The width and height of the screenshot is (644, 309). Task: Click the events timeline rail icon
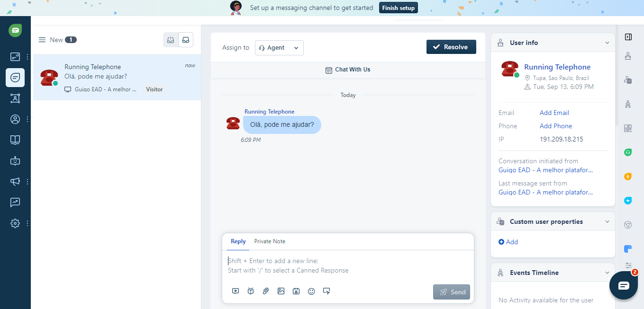628,104
